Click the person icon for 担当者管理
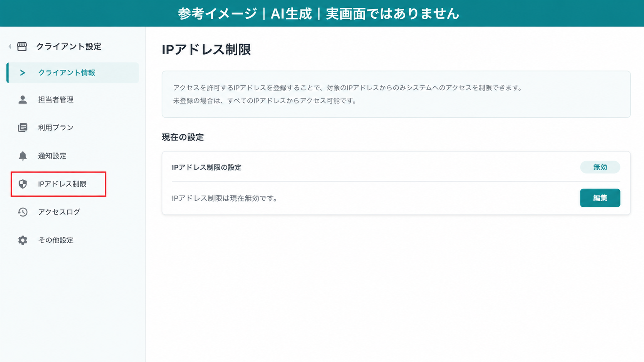This screenshot has width=644, height=362. click(x=23, y=100)
